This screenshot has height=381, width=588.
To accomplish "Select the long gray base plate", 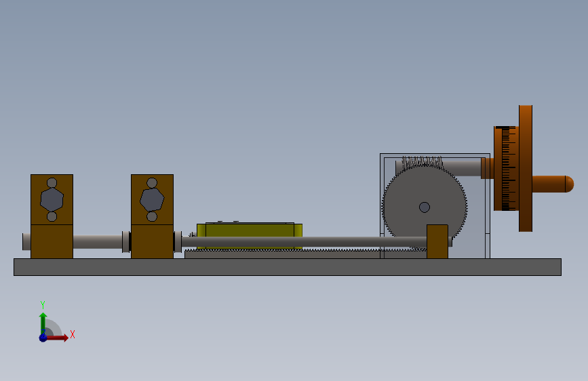I will [288, 267].
